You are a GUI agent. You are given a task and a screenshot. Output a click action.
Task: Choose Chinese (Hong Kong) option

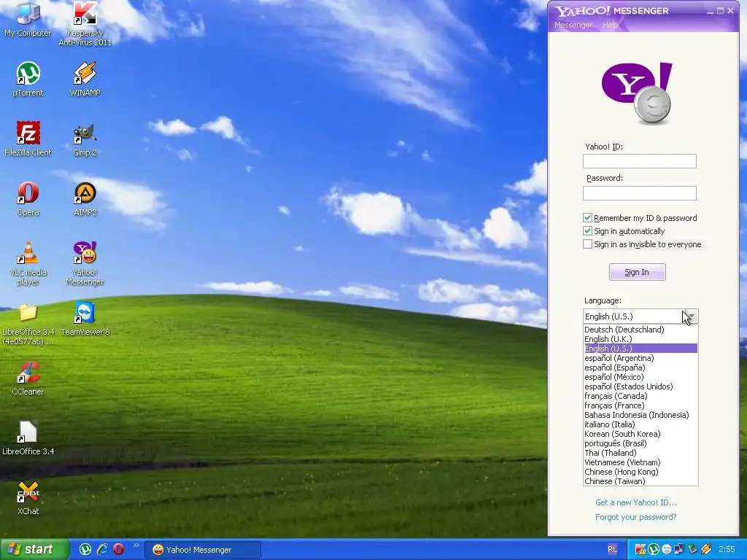[640, 472]
